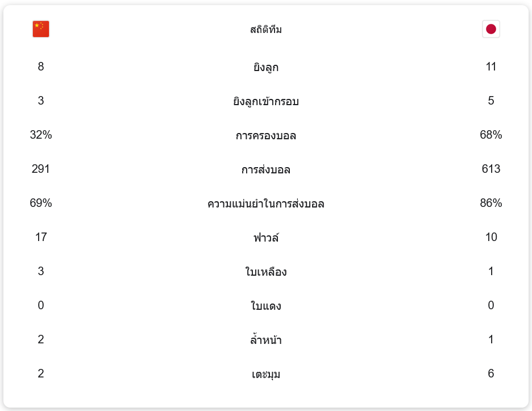Click China's 32% possession value

click(41, 135)
